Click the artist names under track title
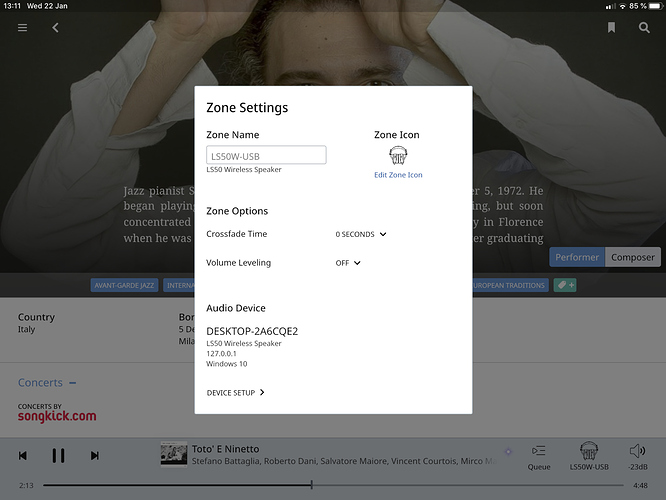The height and width of the screenshot is (500, 666). point(344,461)
